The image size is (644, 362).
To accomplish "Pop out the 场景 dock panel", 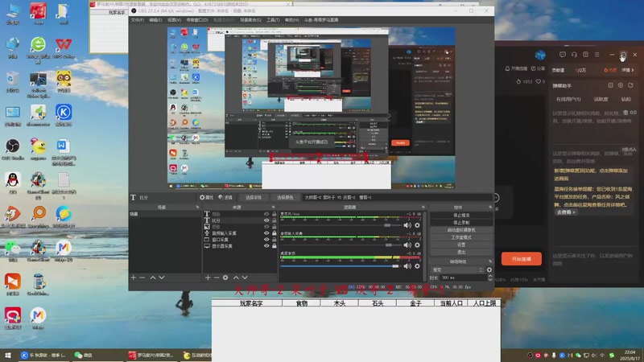I will coord(197,208).
